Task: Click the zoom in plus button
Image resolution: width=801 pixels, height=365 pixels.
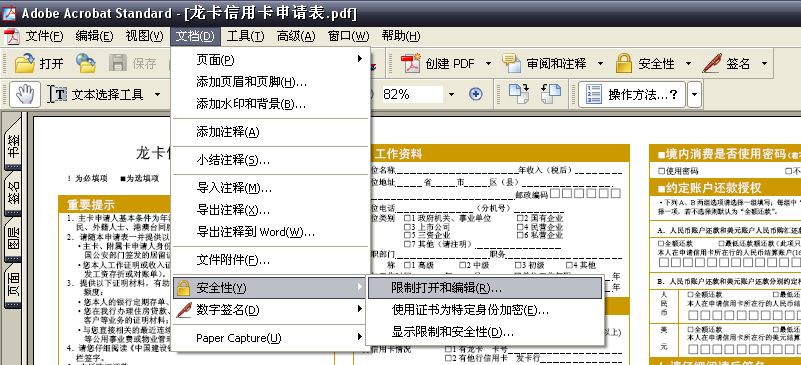Action: tap(476, 94)
